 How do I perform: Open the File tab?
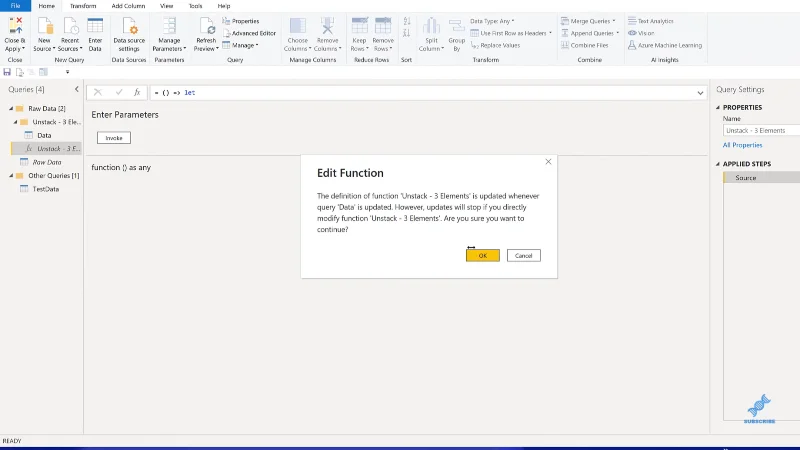click(15, 6)
